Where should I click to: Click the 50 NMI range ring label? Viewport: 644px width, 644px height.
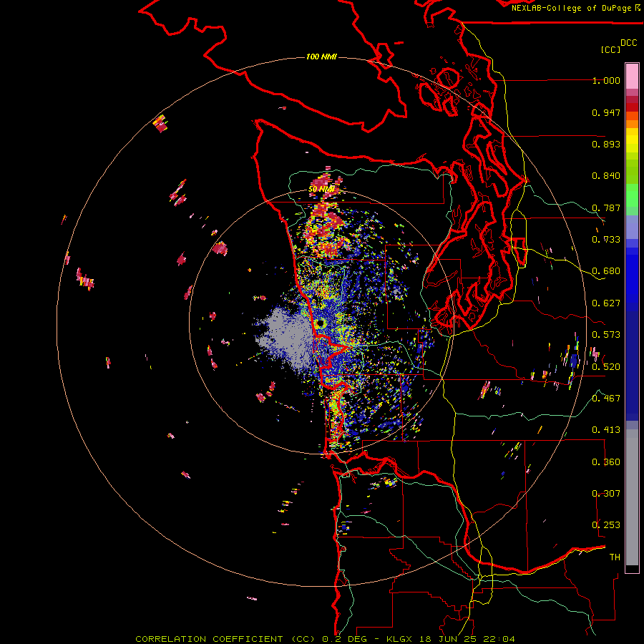[x=321, y=190]
